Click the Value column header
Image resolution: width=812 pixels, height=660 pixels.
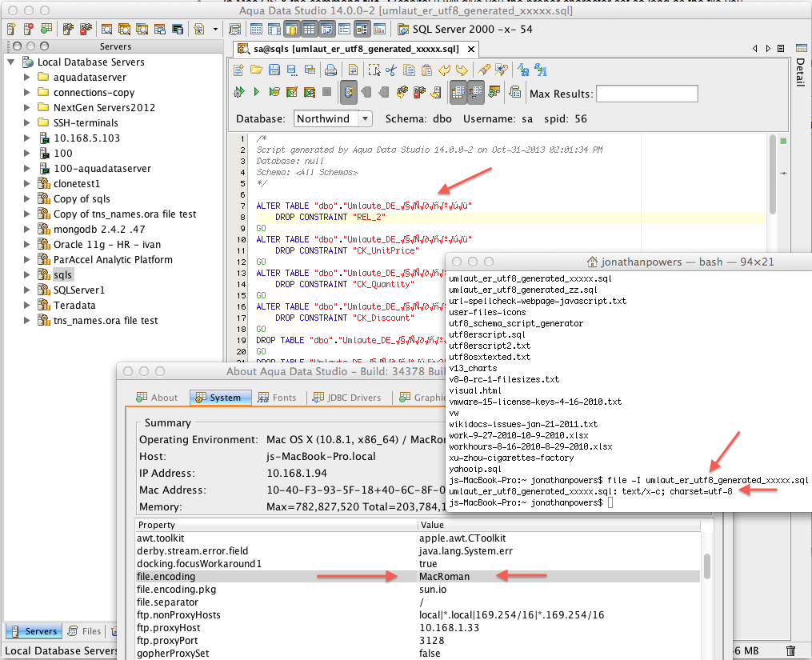(559, 525)
